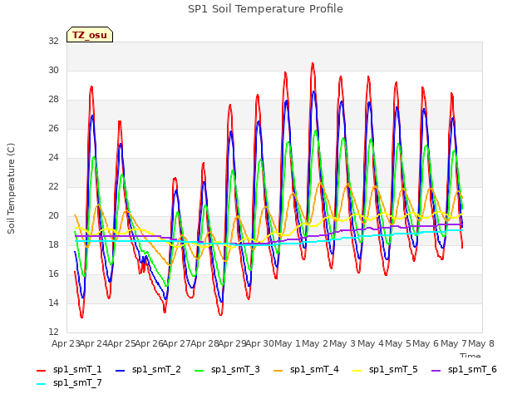Image resolution: width=532 pixels, height=399 pixels.
Task: Toggle sp1_smT_6 series in legend
Action: pyautogui.click(x=464, y=369)
